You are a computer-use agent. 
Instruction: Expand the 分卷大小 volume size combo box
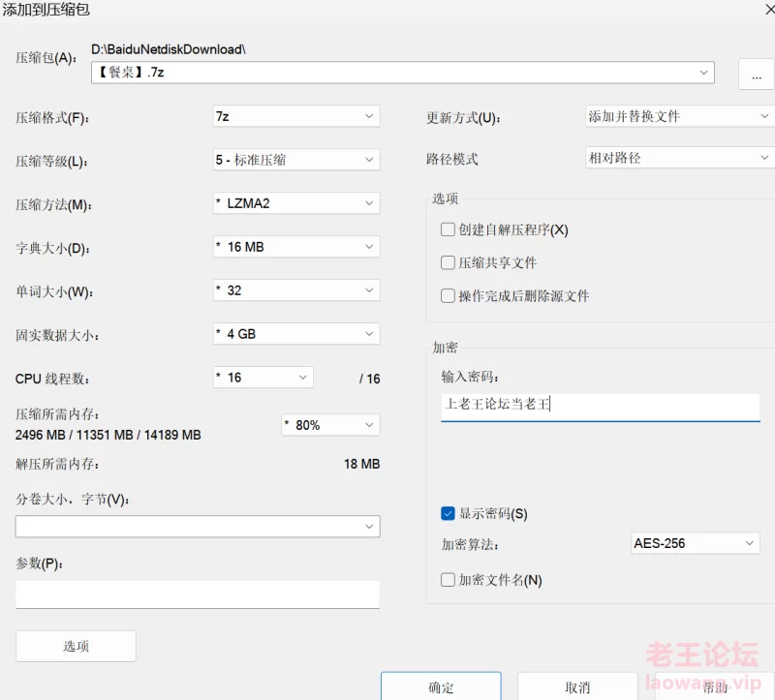tap(198, 527)
